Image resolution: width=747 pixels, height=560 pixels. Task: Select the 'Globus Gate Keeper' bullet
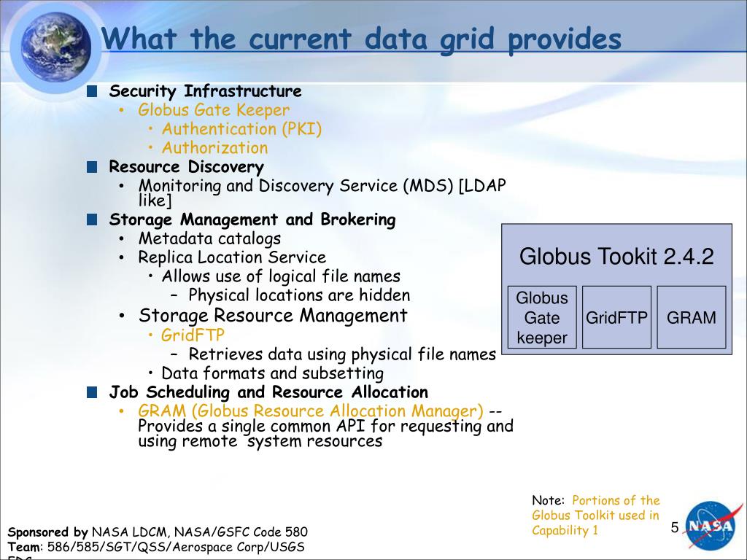point(214,110)
